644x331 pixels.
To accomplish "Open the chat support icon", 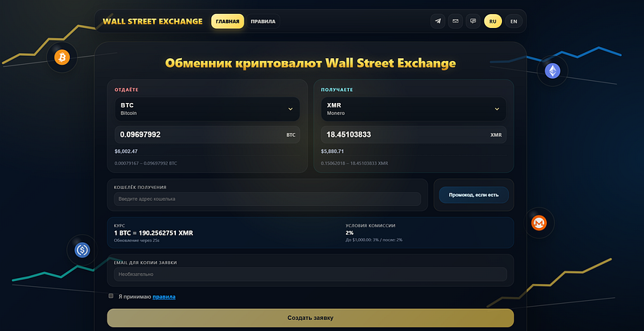I will [473, 21].
